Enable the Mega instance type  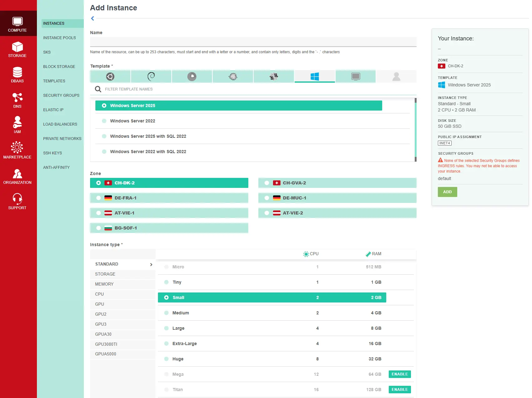tap(400, 374)
